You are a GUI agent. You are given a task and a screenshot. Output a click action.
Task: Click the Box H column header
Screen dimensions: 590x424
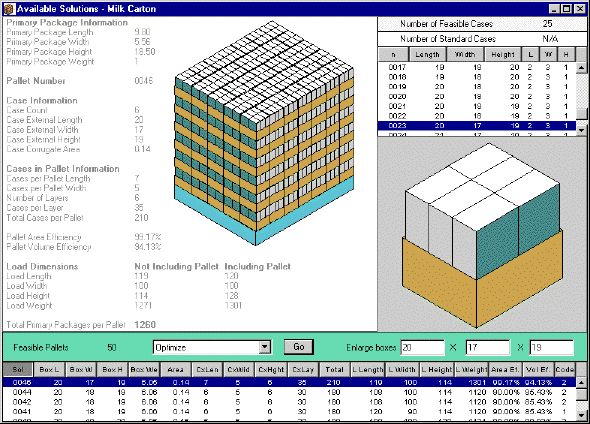point(112,369)
